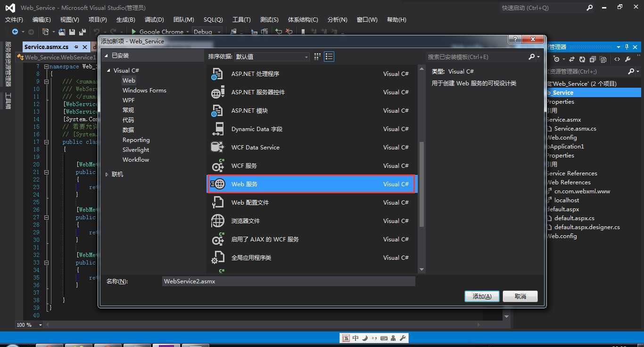Click the Open File toolbar icon

click(62, 32)
